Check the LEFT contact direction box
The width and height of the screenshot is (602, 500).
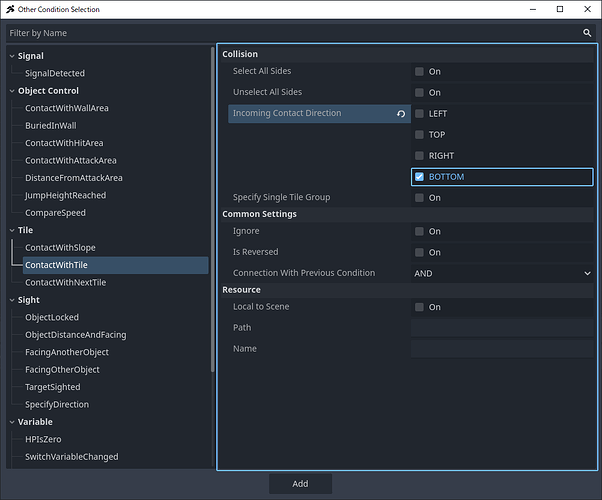(419, 114)
